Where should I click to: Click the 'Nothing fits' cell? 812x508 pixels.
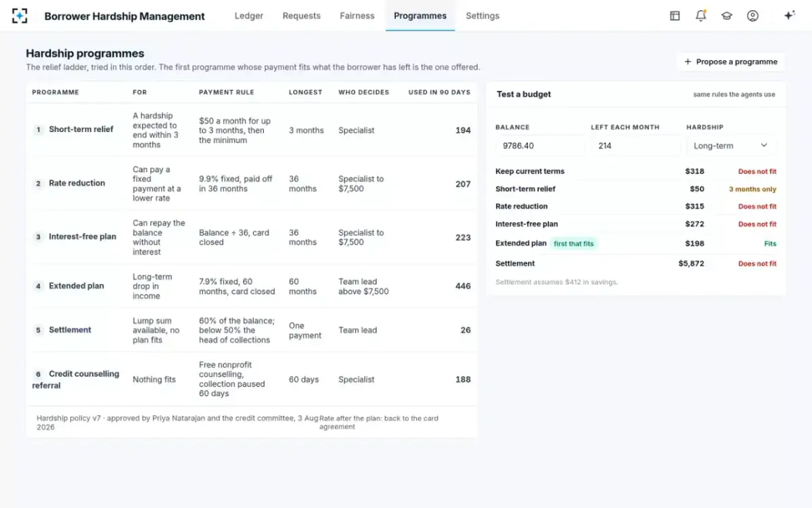(x=154, y=379)
